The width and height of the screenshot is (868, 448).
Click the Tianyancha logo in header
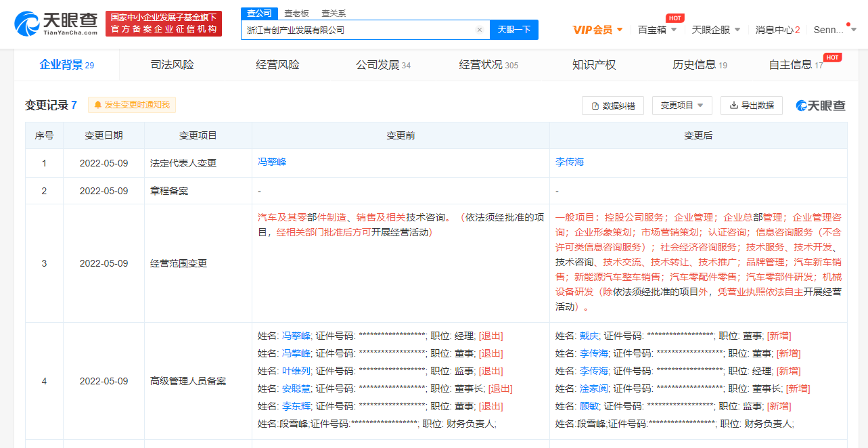click(x=57, y=23)
